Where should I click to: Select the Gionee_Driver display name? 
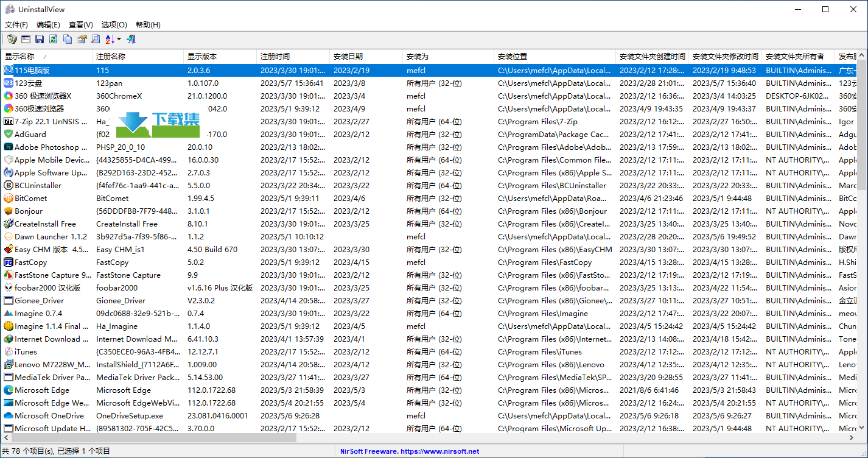tap(40, 300)
